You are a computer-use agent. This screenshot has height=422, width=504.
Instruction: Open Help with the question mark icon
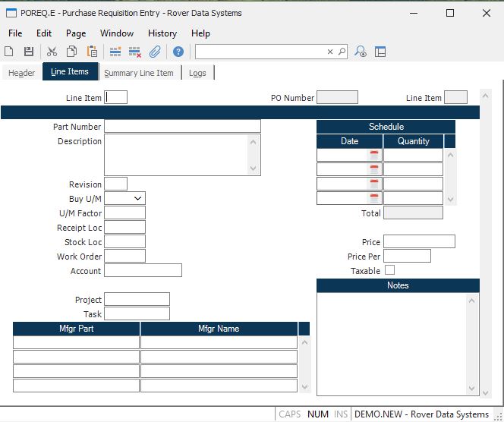[x=178, y=52]
